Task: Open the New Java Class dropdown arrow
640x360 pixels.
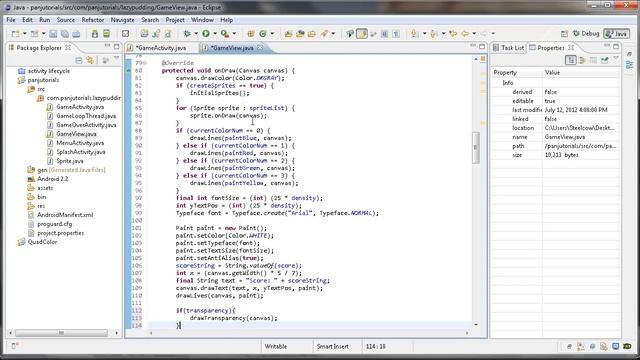Action: 272,34
